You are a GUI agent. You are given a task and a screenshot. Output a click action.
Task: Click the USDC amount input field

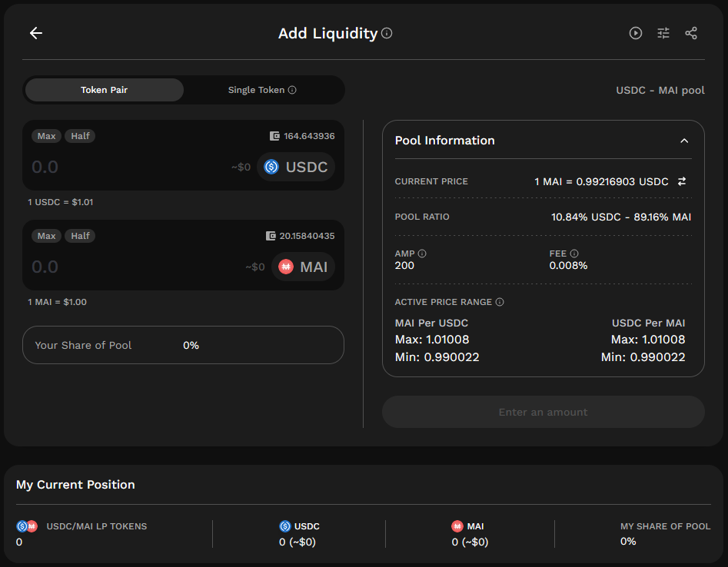pos(115,167)
